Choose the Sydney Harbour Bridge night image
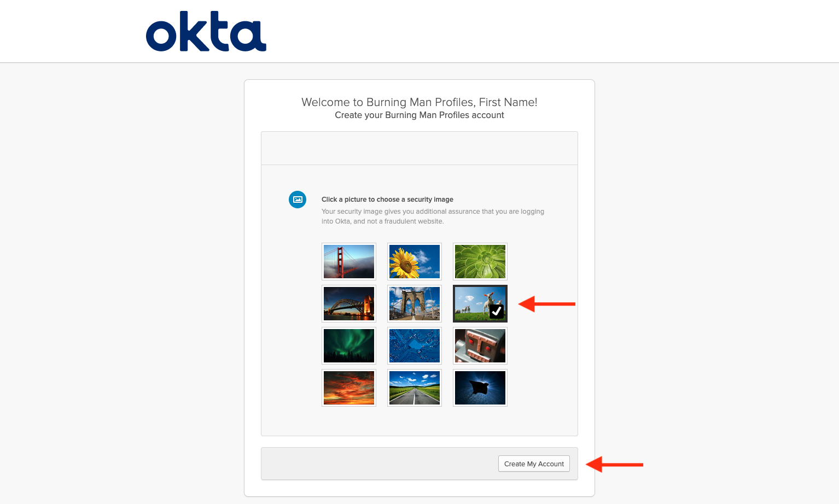Image resolution: width=839 pixels, height=504 pixels. (349, 303)
